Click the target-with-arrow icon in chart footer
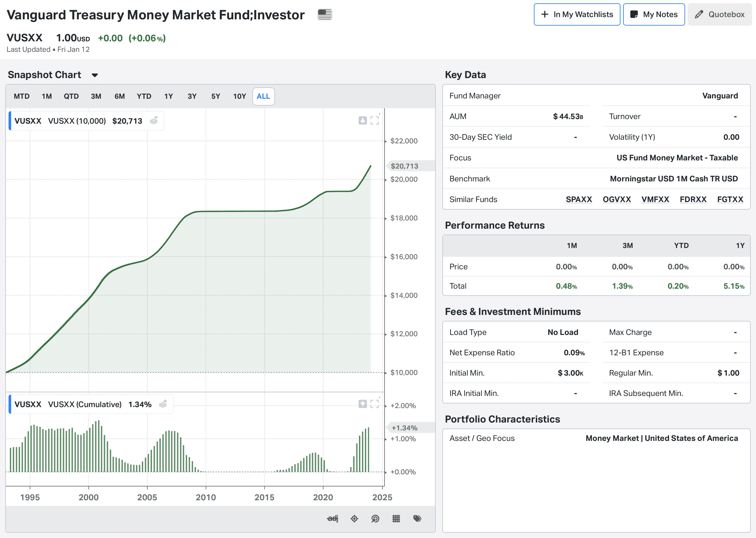The height and width of the screenshot is (538, 756). (x=375, y=518)
